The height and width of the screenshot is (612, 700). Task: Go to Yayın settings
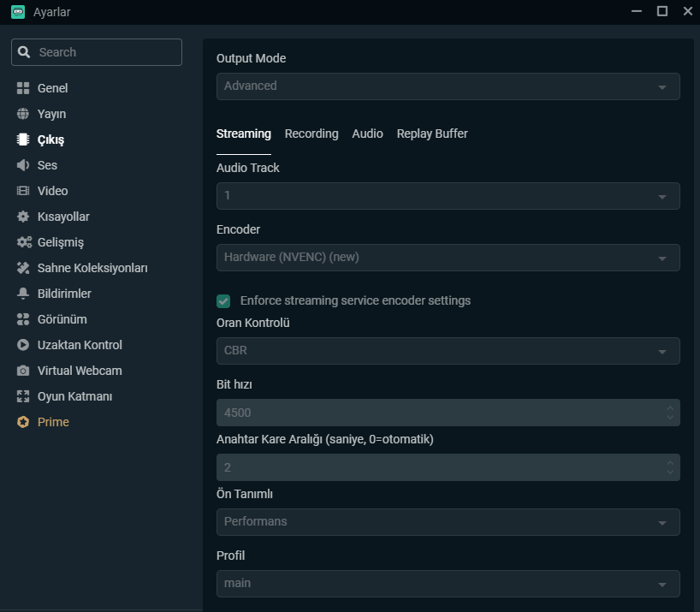[52, 114]
